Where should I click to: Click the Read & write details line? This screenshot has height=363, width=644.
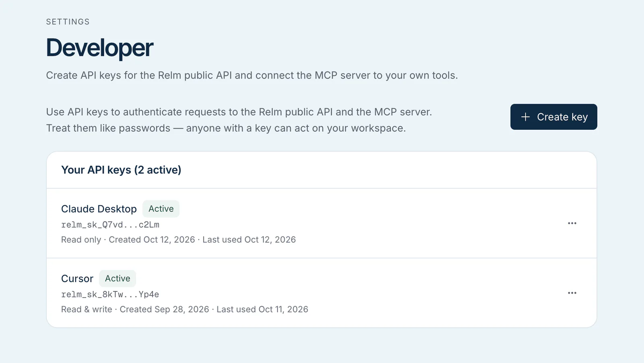[x=185, y=309]
